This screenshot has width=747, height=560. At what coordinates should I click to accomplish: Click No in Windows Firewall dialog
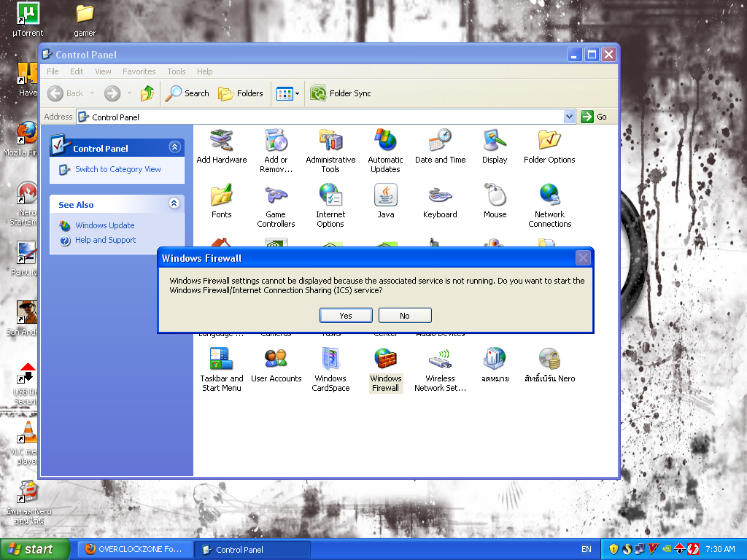[405, 315]
